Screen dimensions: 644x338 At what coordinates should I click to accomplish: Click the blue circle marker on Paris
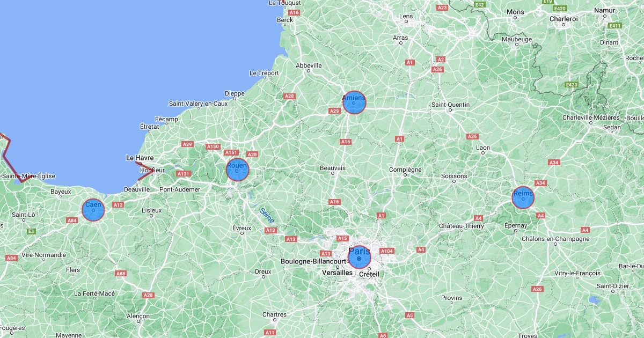pos(360,257)
